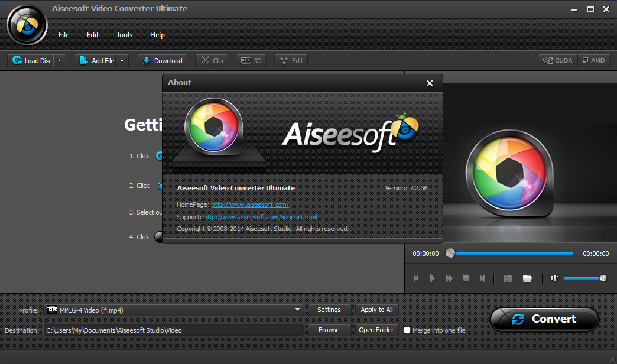Click the Load Disc toolbar button
Image resolution: width=617 pixels, height=364 pixels.
point(31,61)
